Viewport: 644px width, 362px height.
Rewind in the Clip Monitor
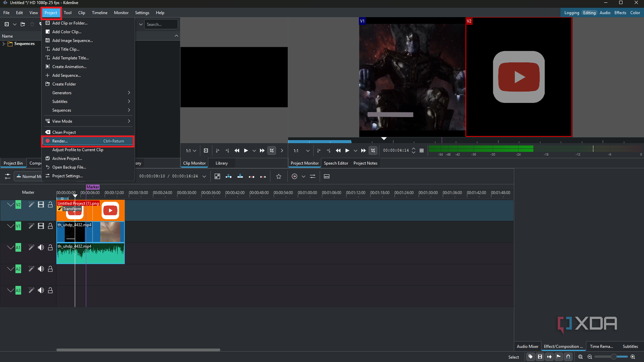click(237, 151)
